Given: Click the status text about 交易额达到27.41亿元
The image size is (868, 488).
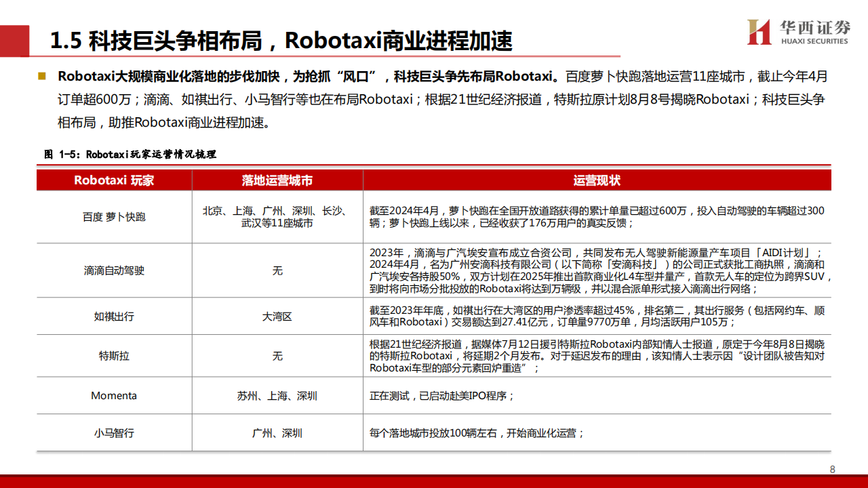Looking at the screenshot, I should point(597,317).
